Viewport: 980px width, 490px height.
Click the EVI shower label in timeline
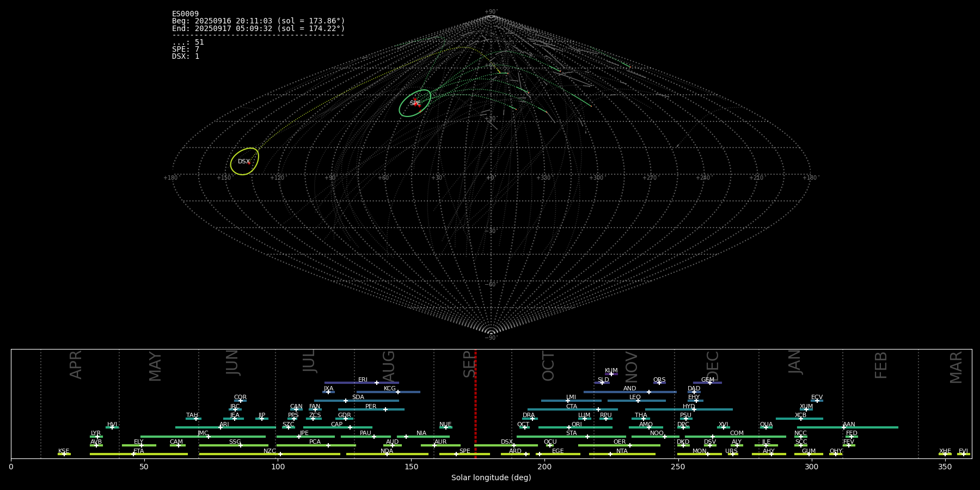coord(963,451)
